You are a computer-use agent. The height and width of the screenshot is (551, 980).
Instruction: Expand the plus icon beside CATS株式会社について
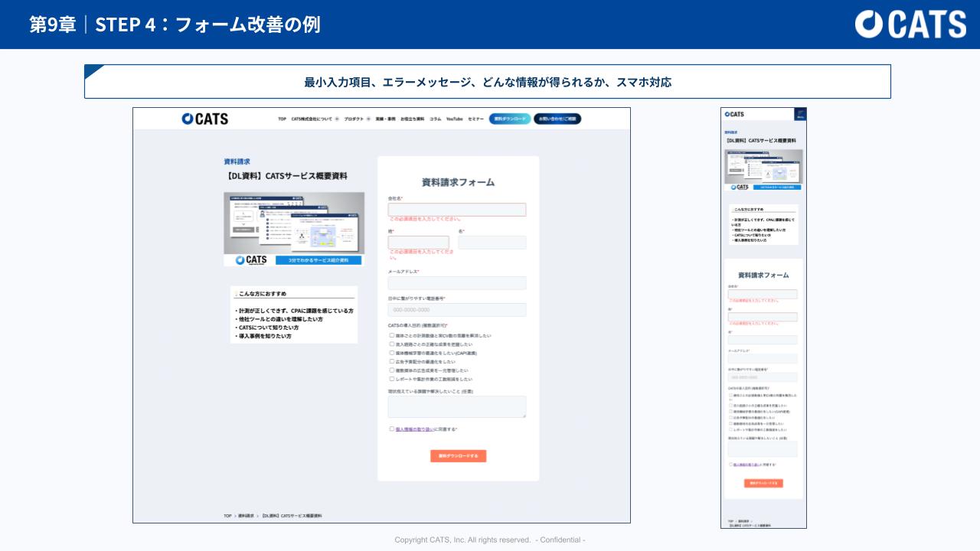click(x=336, y=119)
